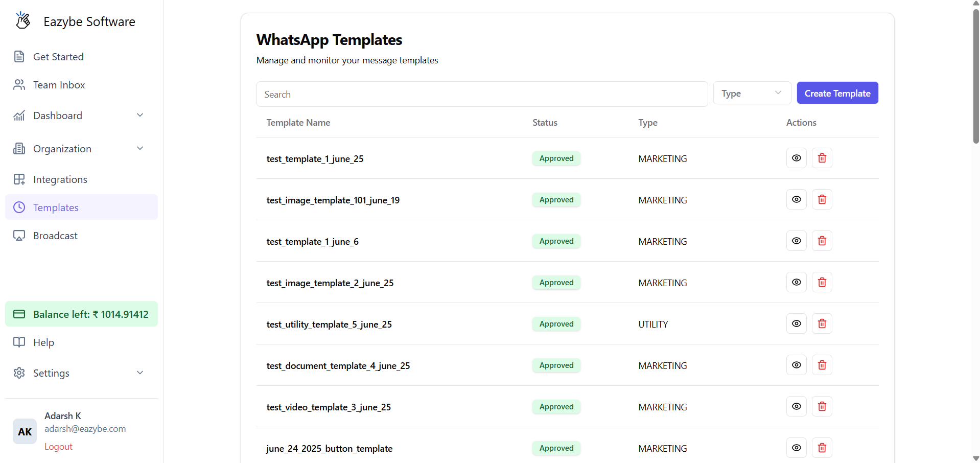Open Broadcast using the screen icon
This screenshot has width=980, height=463.
click(x=19, y=236)
